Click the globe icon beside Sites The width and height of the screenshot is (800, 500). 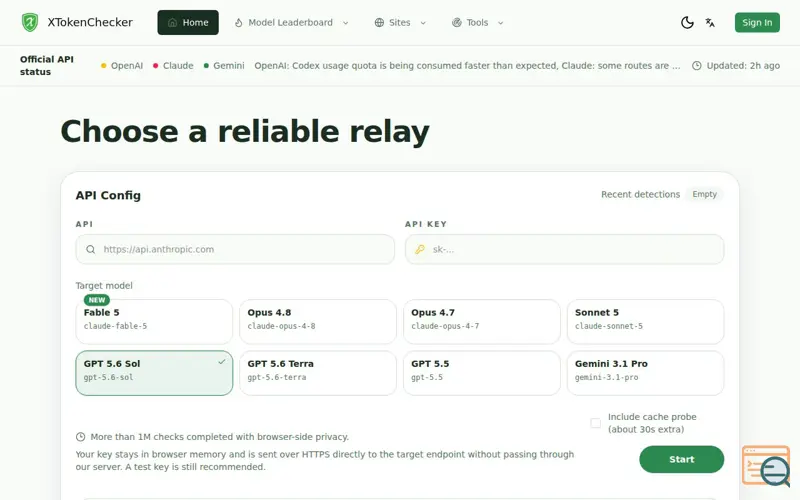(379, 22)
